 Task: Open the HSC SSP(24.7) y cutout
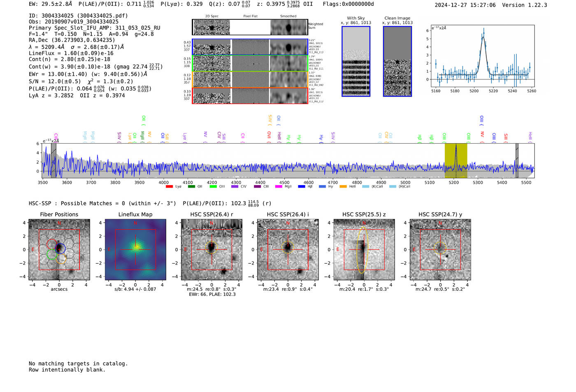click(440, 249)
